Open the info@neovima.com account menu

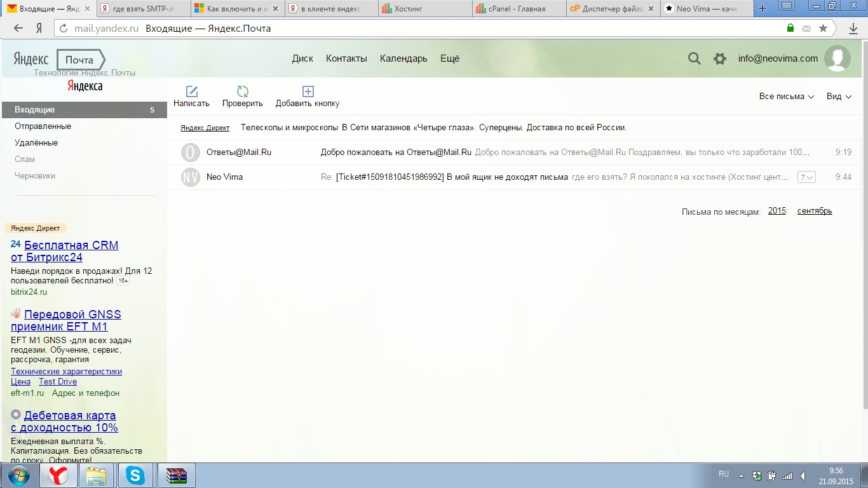point(778,58)
